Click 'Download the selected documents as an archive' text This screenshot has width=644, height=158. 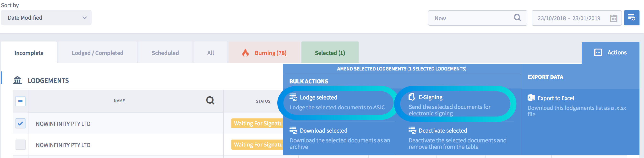(x=340, y=144)
